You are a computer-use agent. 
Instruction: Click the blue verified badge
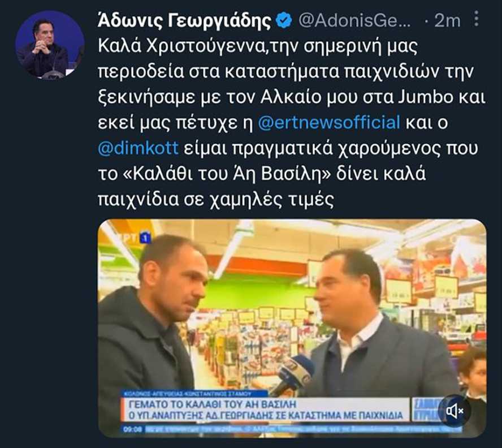[284, 20]
